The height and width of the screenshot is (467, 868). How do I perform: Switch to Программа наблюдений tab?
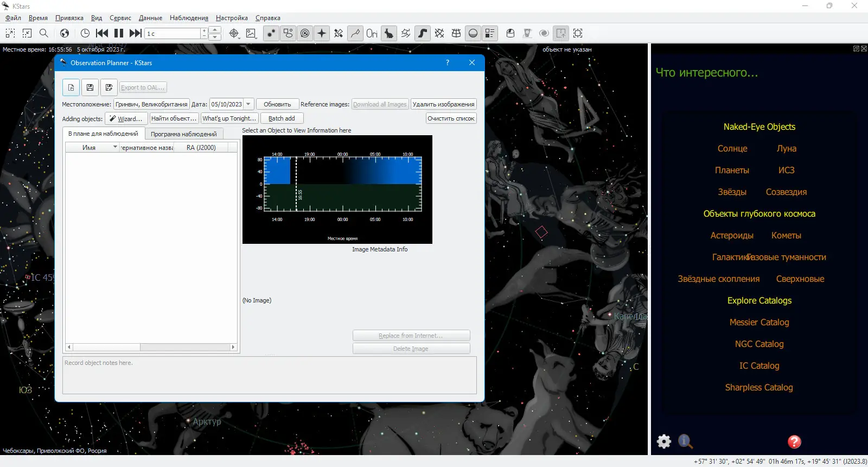184,134
